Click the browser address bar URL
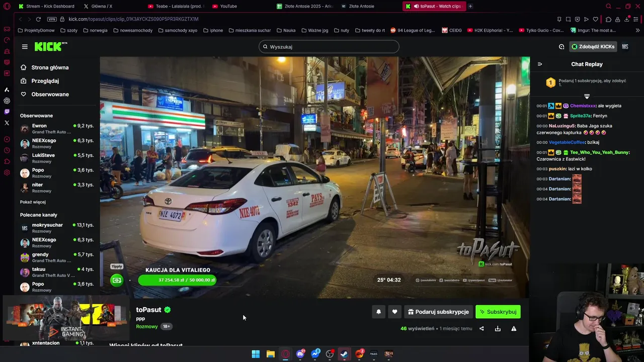This screenshot has width=644, height=362. click(x=133, y=19)
